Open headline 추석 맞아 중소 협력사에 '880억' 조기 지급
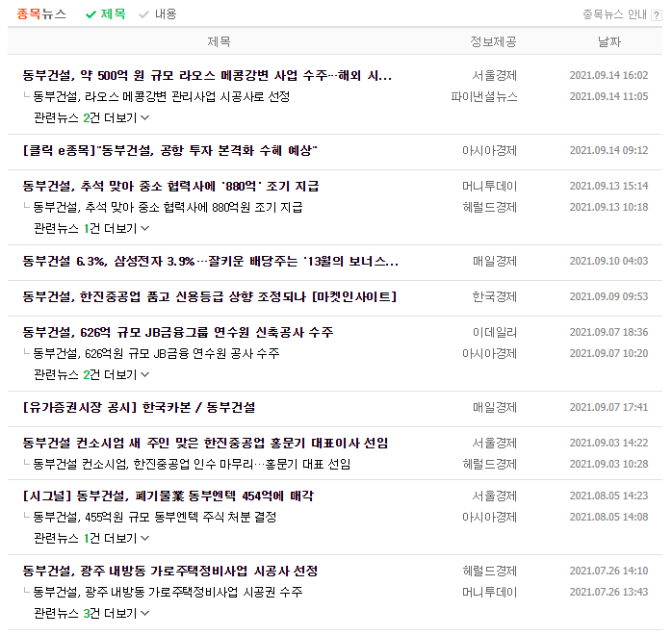The height and width of the screenshot is (636, 672). (x=170, y=186)
